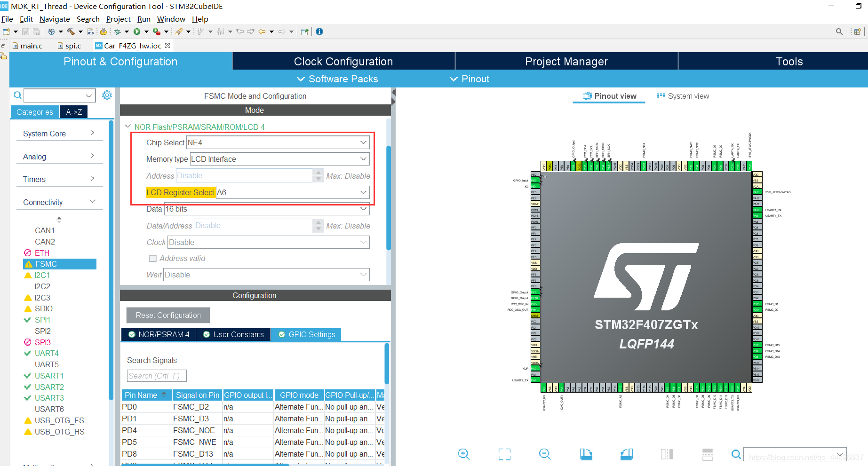
Task: Open the Pinout dropdown menu
Action: pos(470,79)
